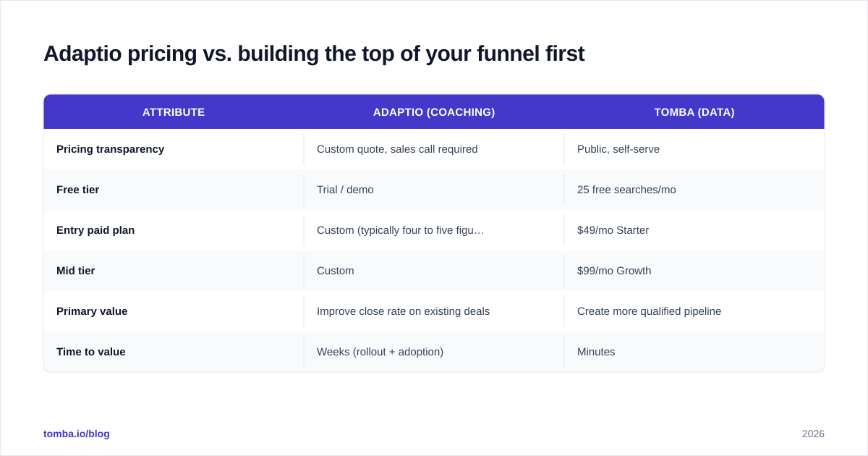Open the tomba.io/blog link
Viewport: 868px width, 456px height.
77,434
